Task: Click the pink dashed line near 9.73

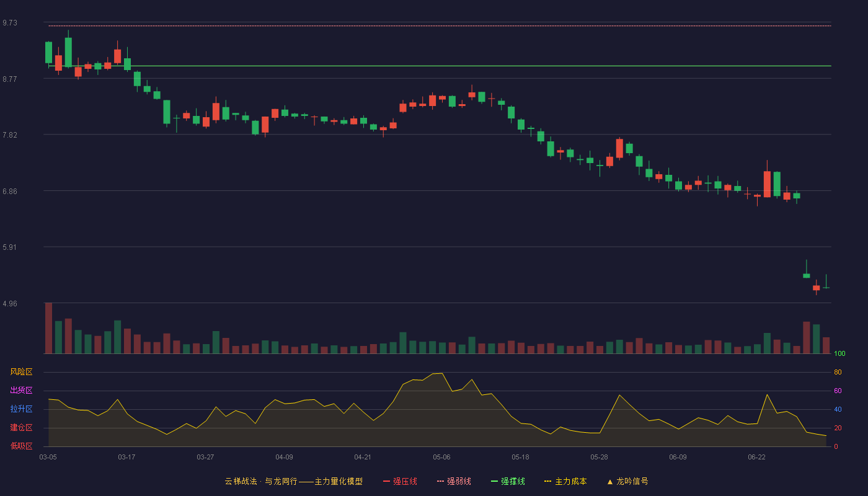Action: pos(440,26)
